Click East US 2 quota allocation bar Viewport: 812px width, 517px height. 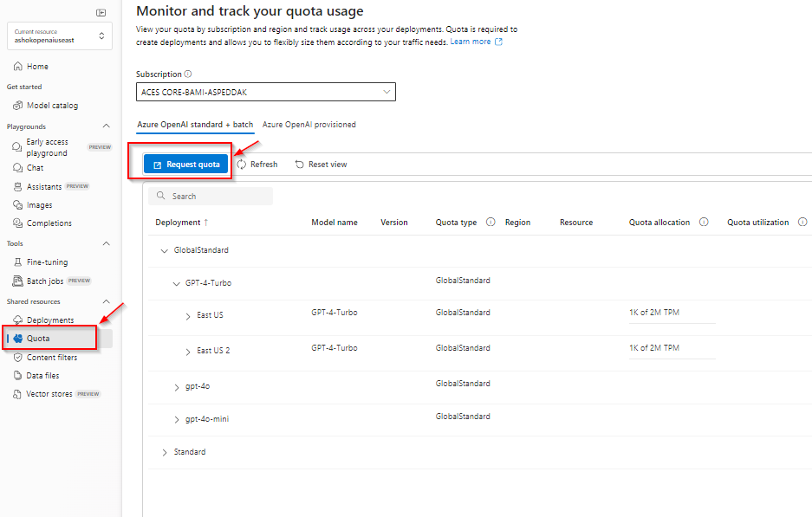[x=672, y=359]
